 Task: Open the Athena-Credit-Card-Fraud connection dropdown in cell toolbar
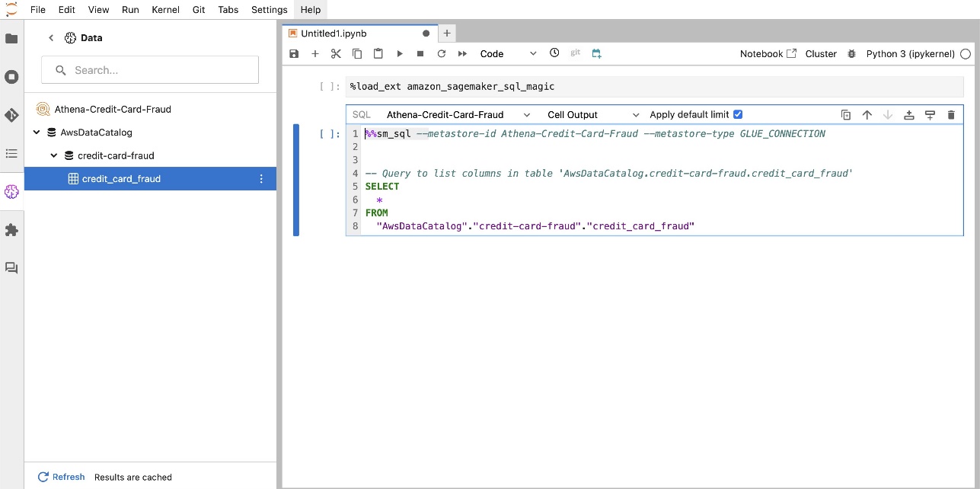(458, 115)
